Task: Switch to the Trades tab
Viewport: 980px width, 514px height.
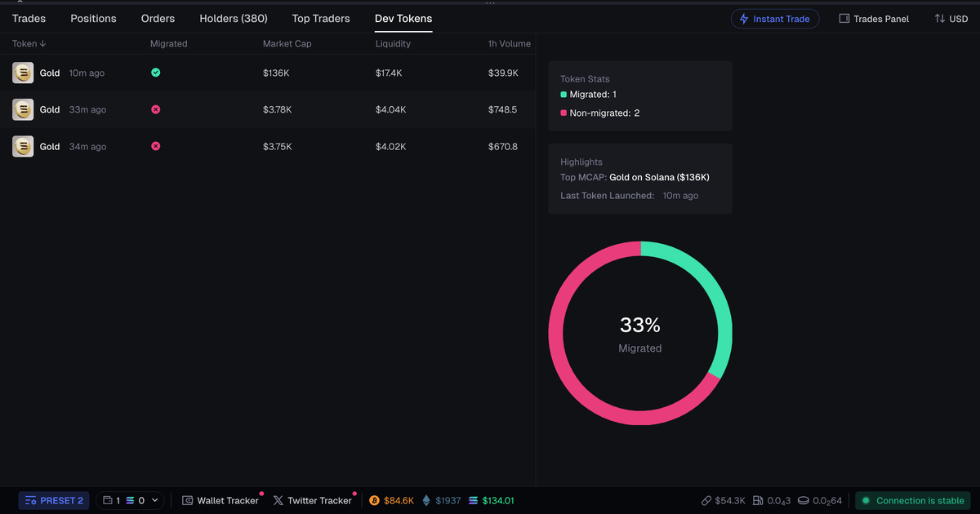Action: pos(29,18)
